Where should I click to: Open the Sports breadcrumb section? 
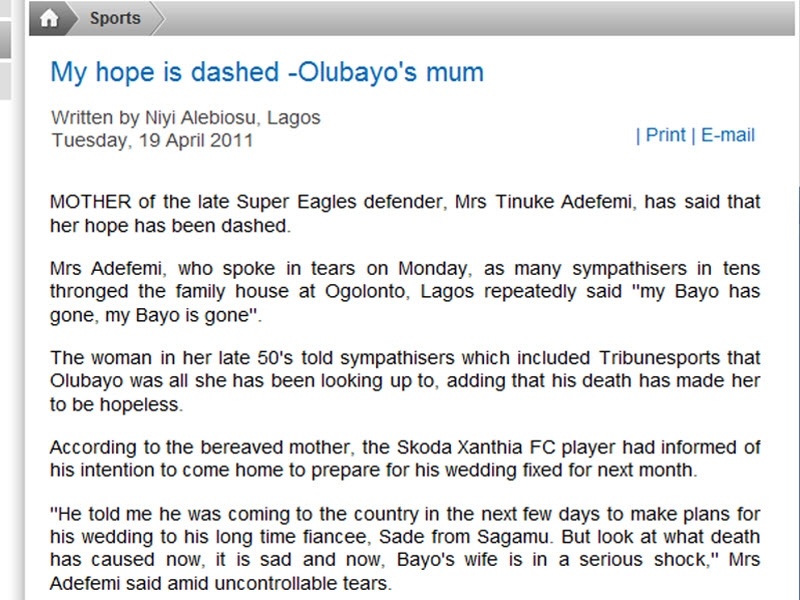[x=115, y=18]
